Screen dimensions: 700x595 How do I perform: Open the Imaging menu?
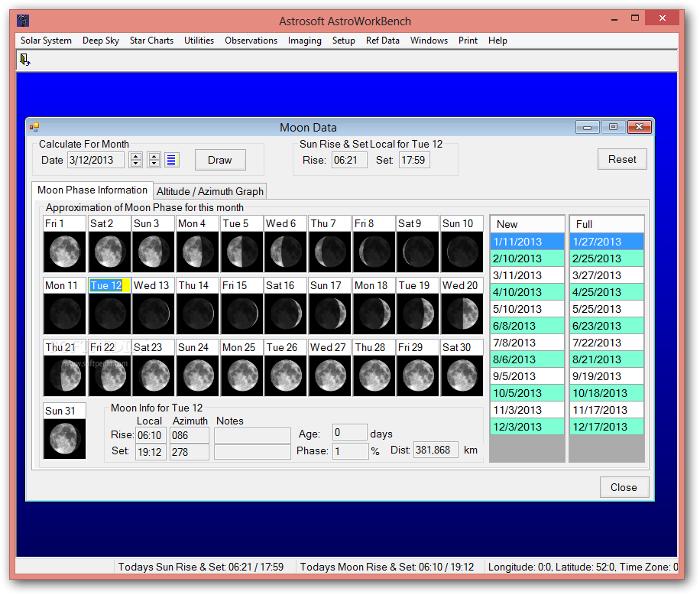point(304,41)
